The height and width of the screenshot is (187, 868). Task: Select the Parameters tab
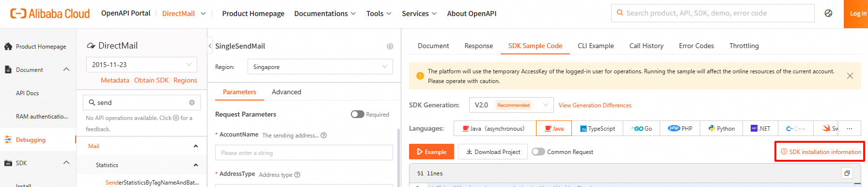(x=239, y=92)
